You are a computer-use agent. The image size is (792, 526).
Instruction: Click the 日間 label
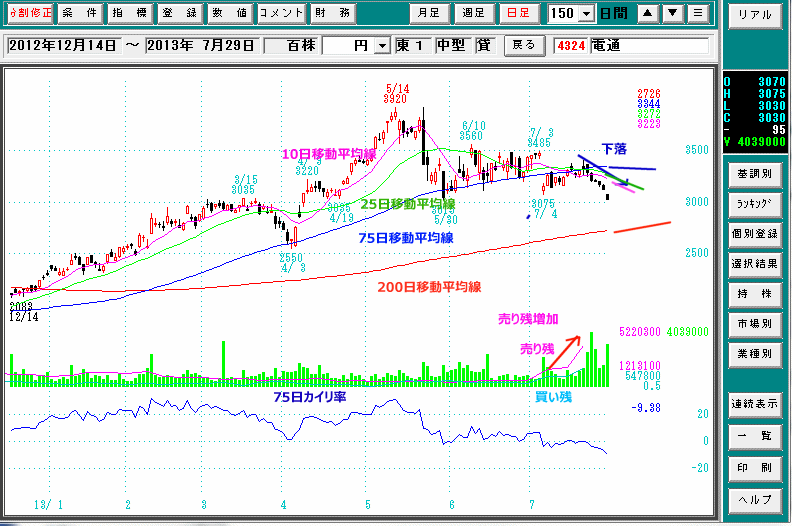(x=614, y=14)
